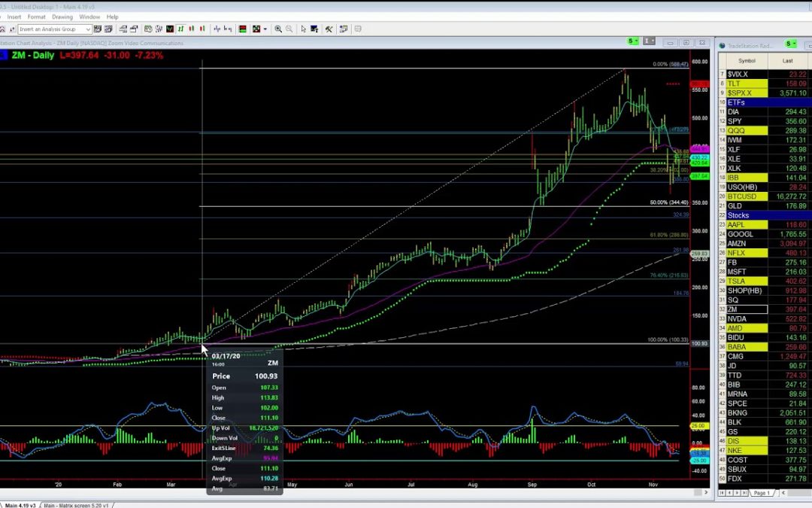Click the double up-chevron icon at toolbar start

2,29
